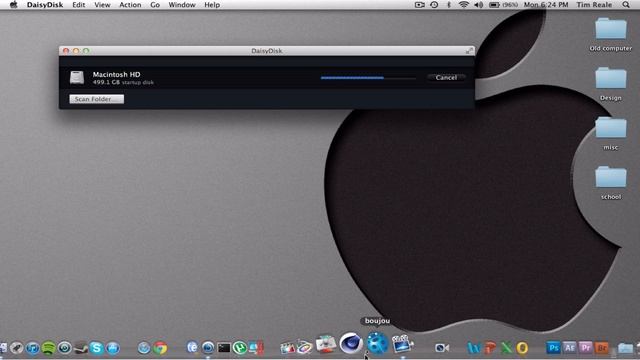Open iTunes in the dock
Screen dimensions: 640x360
[x=33, y=348]
